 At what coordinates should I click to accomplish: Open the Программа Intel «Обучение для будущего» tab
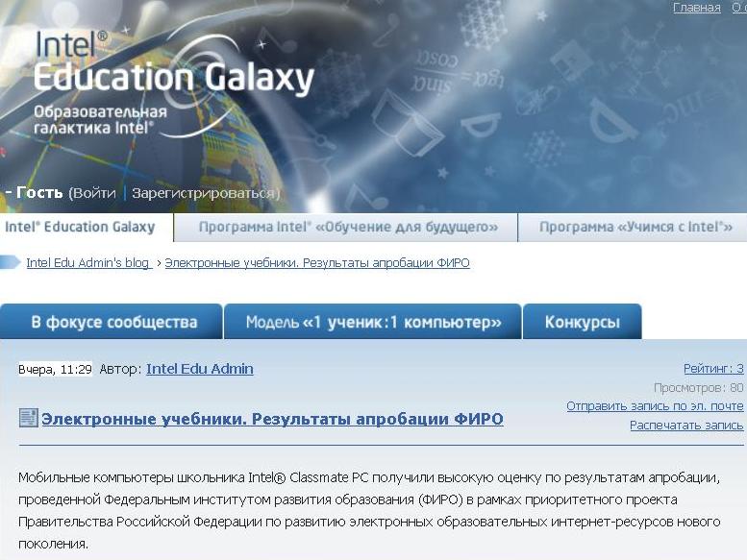(348, 227)
